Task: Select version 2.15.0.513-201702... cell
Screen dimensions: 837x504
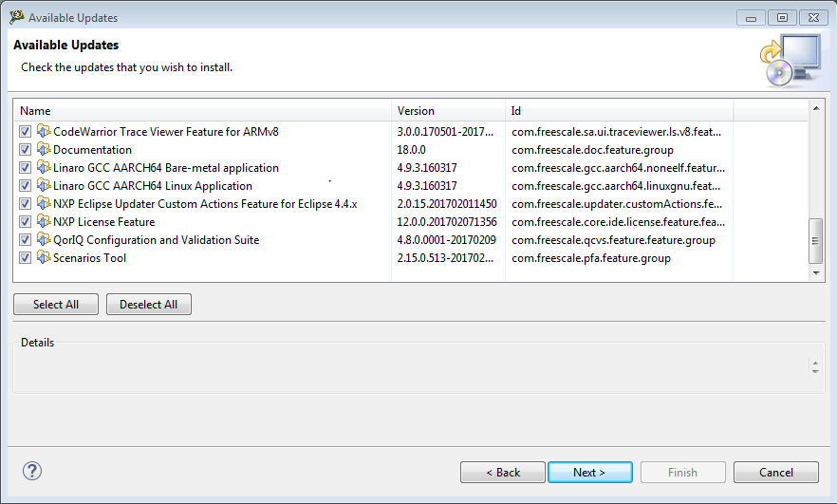Action: [445, 258]
